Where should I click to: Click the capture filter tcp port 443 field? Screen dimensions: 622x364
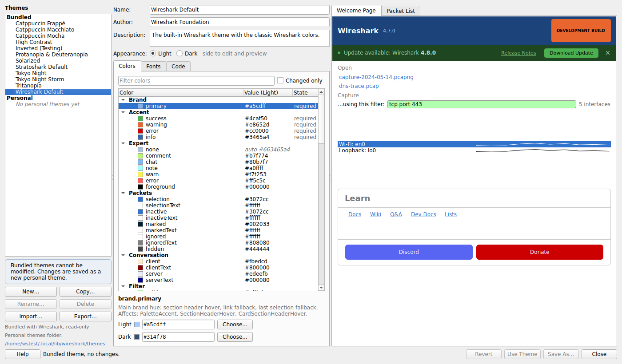[x=482, y=104]
